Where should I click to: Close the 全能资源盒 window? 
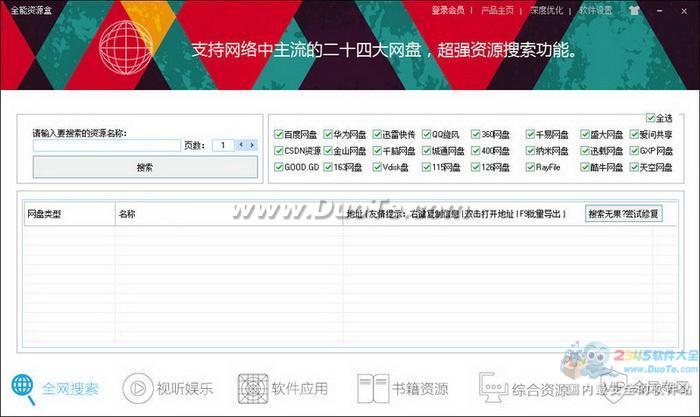pyautogui.click(x=684, y=11)
